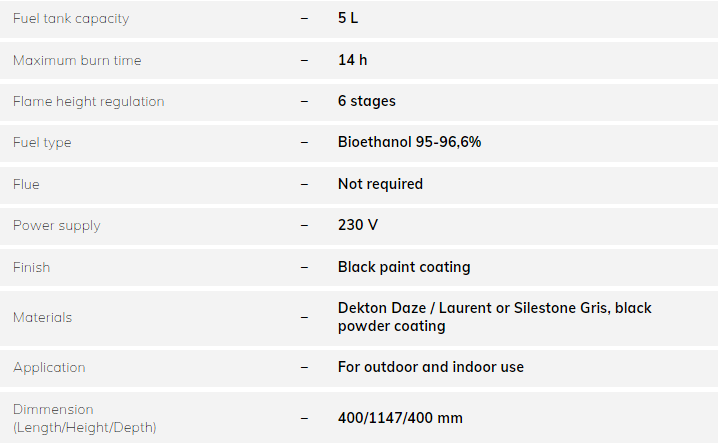Click the Materials label

(42, 317)
